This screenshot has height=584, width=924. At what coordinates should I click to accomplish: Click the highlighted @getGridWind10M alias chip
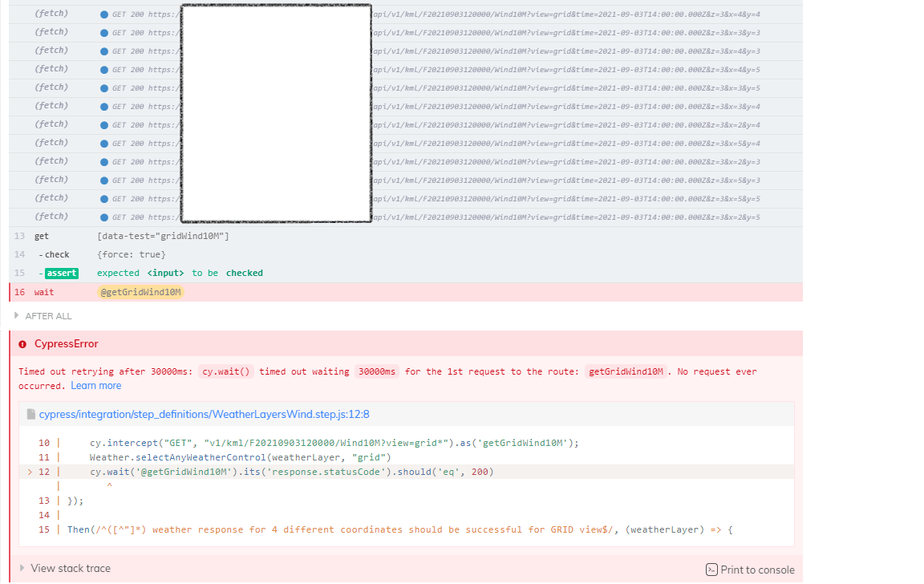pos(140,292)
